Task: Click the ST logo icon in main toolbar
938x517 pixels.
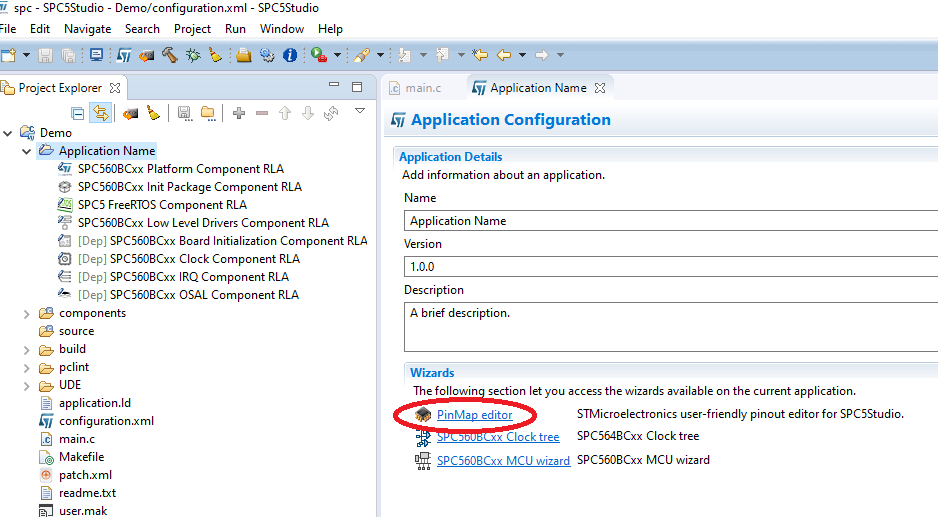Action: (x=124, y=55)
